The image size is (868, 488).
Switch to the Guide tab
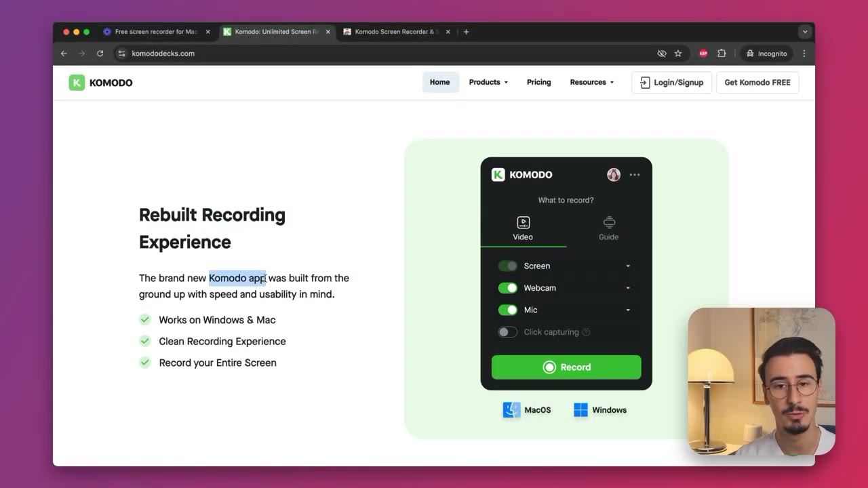(608, 229)
